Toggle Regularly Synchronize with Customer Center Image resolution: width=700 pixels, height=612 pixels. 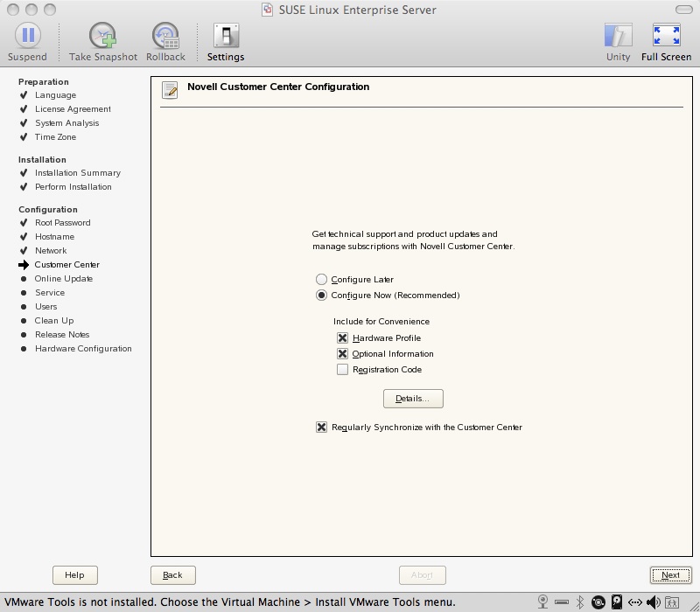321,428
